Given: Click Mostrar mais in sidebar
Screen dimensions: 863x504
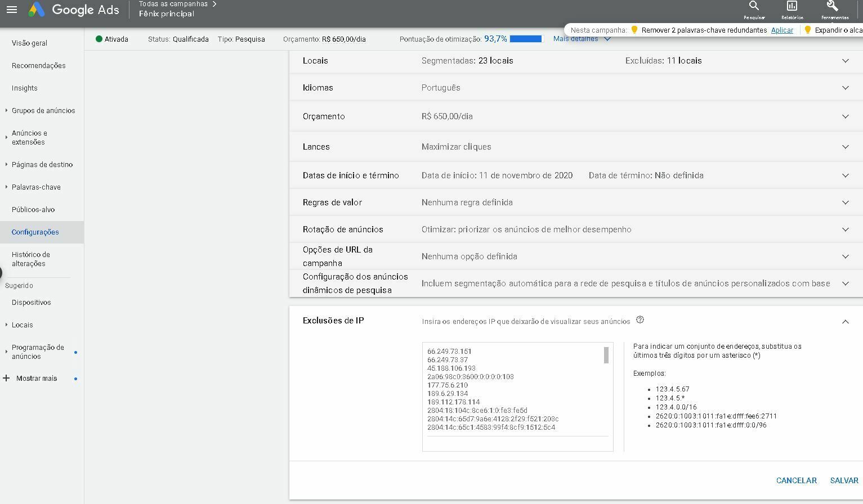Looking at the screenshot, I should [x=37, y=378].
